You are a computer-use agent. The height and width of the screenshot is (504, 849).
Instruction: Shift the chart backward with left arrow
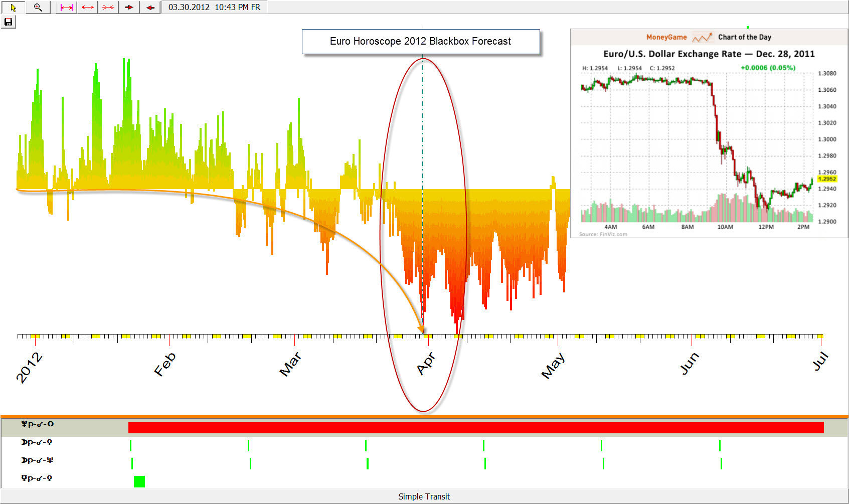tap(150, 8)
